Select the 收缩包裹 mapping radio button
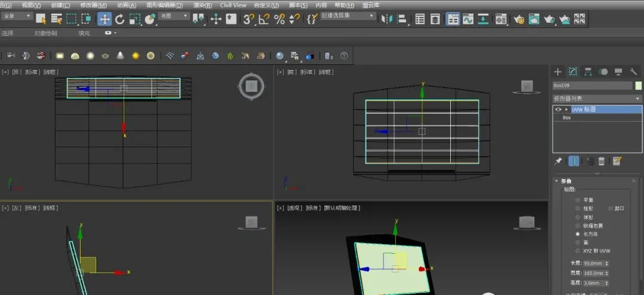644x295 pixels. pyautogui.click(x=577, y=226)
